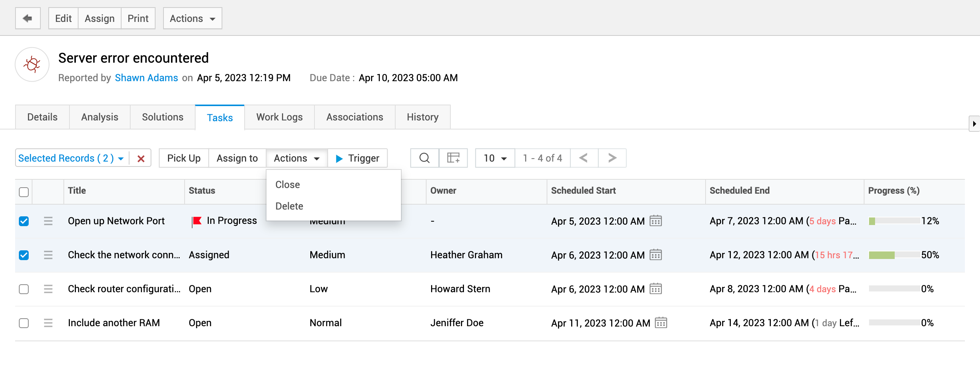The image size is (980, 373).
Task: Expand the right side panel arrow
Action: (974, 124)
